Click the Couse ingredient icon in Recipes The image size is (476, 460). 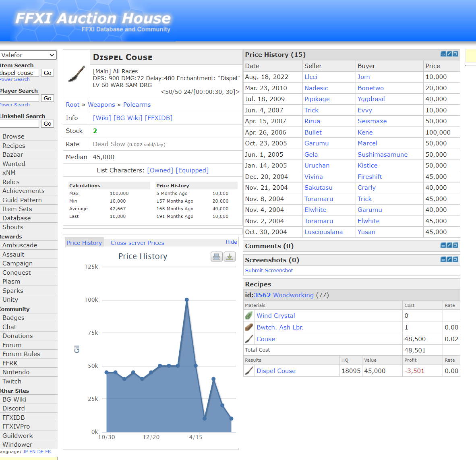[x=248, y=339]
